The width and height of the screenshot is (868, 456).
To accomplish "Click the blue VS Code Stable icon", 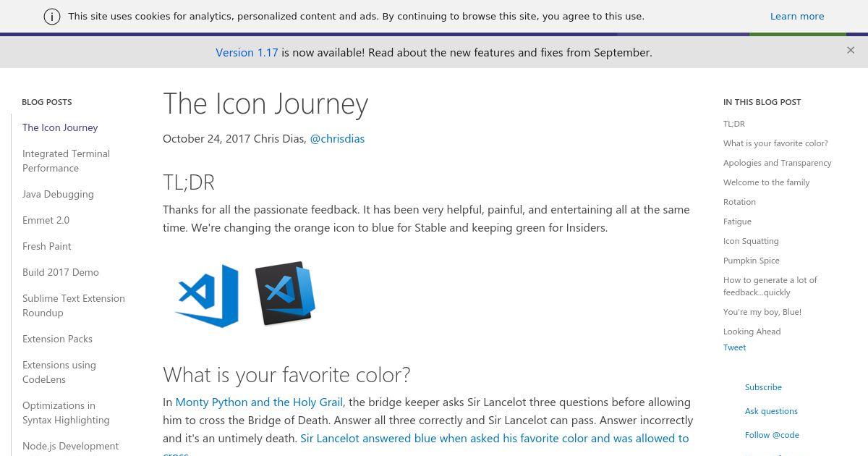I will [207, 295].
